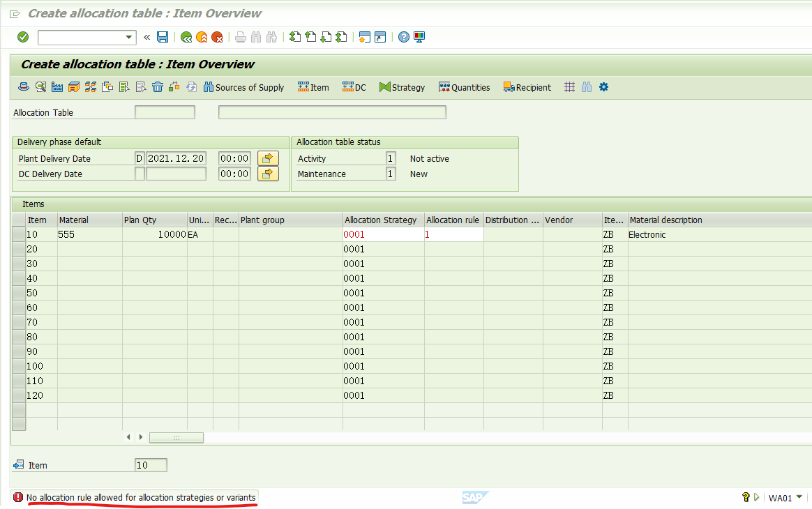Screen dimensions: 812x509
Task: Click the light-blue binoculars icon in application toolbar
Action: coord(586,87)
